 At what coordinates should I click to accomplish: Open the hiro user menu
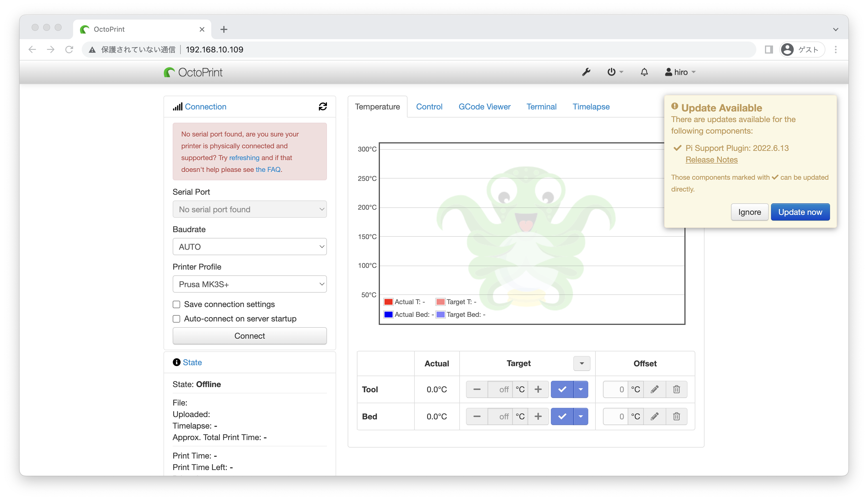point(680,72)
